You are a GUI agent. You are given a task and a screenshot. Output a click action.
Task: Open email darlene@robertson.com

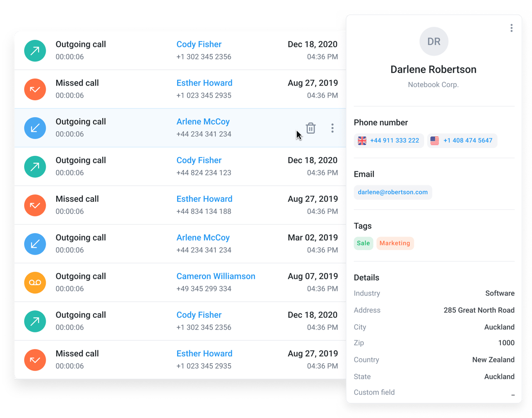[x=393, y=192]
